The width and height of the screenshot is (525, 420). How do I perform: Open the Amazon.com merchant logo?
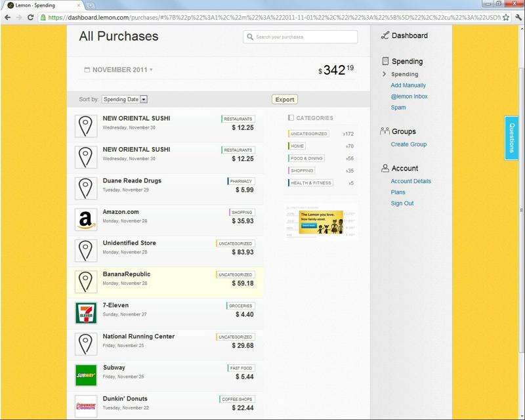pyautogui.click(x=86, y=219)
